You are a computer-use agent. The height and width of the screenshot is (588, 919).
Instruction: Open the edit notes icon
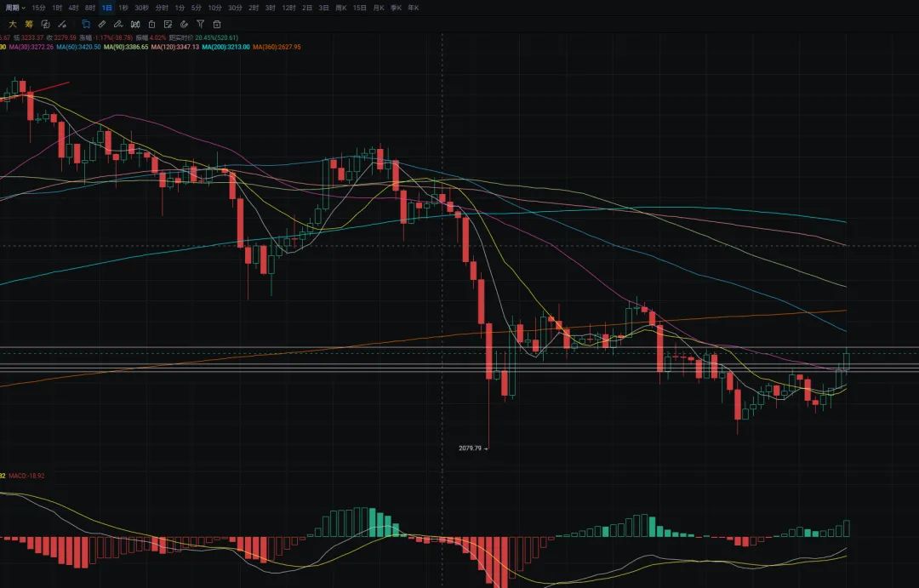(168, 24)
